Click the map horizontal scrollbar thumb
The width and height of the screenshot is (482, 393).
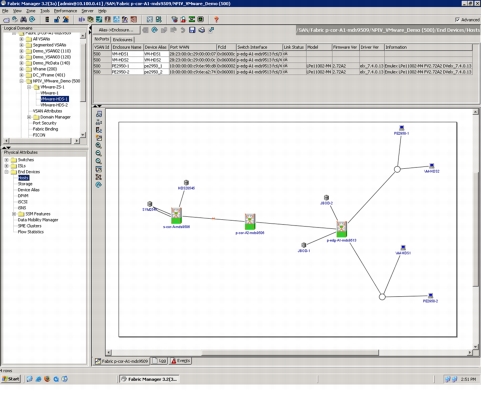[290, 352]
